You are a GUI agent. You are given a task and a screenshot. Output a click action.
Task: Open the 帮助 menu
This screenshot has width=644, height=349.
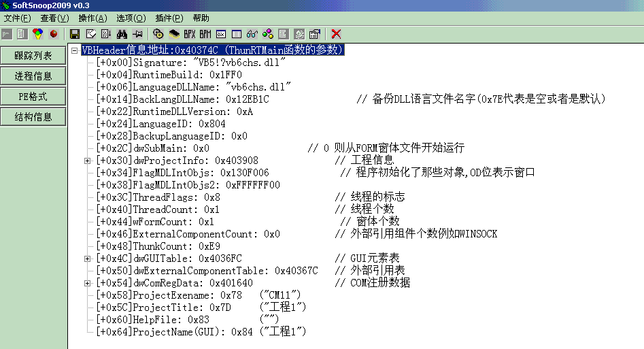[201, 18]
